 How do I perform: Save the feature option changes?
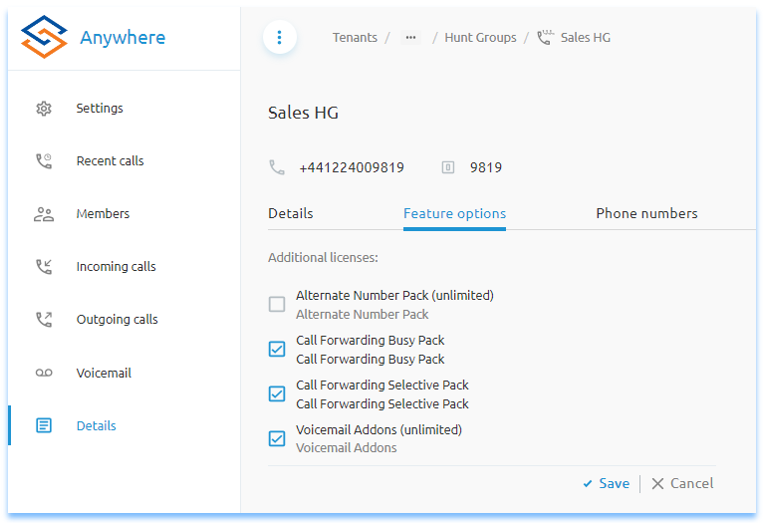pos(606,484)
